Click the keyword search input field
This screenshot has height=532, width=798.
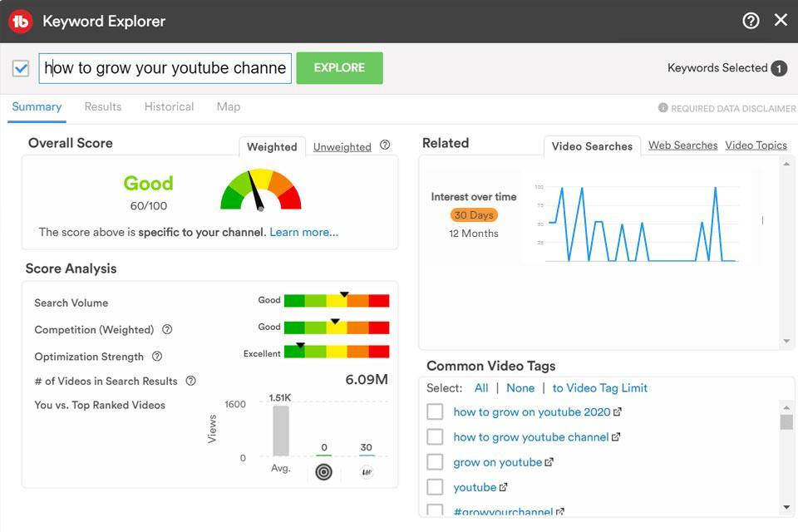(165, 68)
